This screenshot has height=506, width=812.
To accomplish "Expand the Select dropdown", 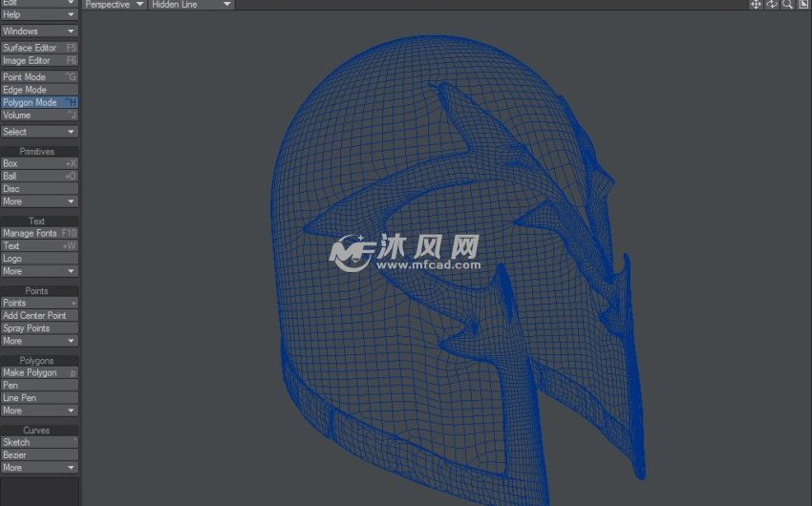I will tap(39, 132).
